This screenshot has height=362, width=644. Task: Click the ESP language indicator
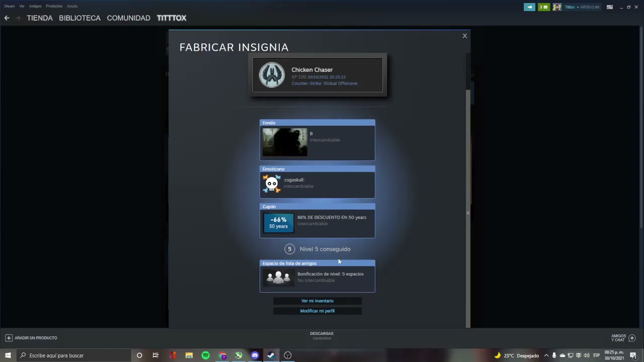(597, 355)
